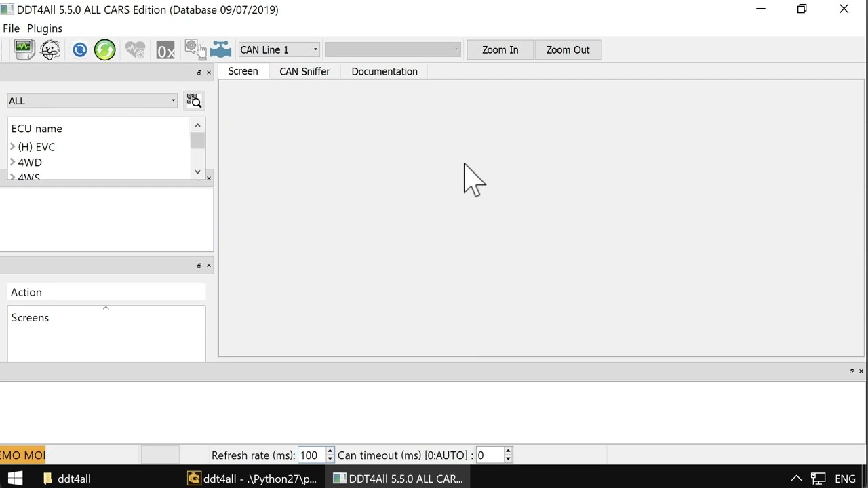Open ddt4all Python console taskbar item
Image resolution: width=868 pixels, height=488 pixels.
click(253, 479)
